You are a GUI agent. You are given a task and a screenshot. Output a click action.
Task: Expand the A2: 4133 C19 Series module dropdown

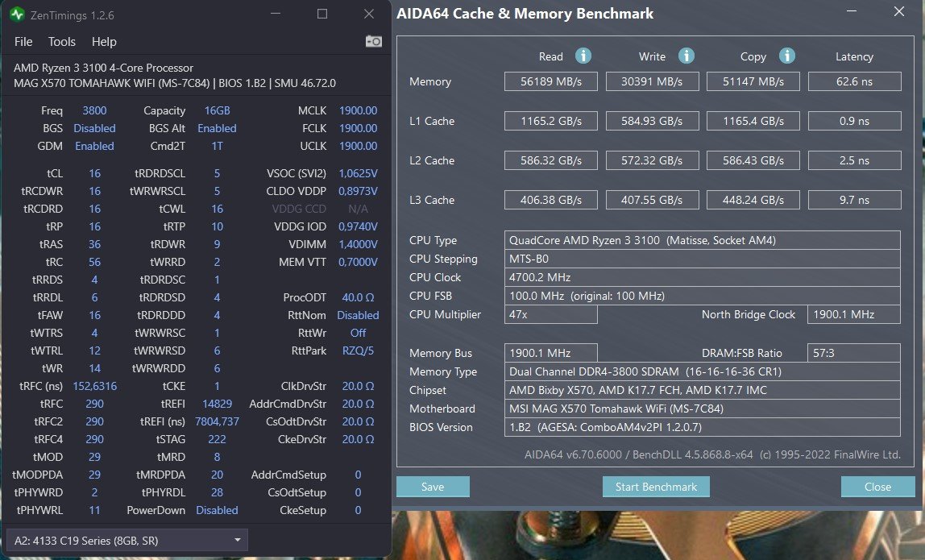pos(127,540)
